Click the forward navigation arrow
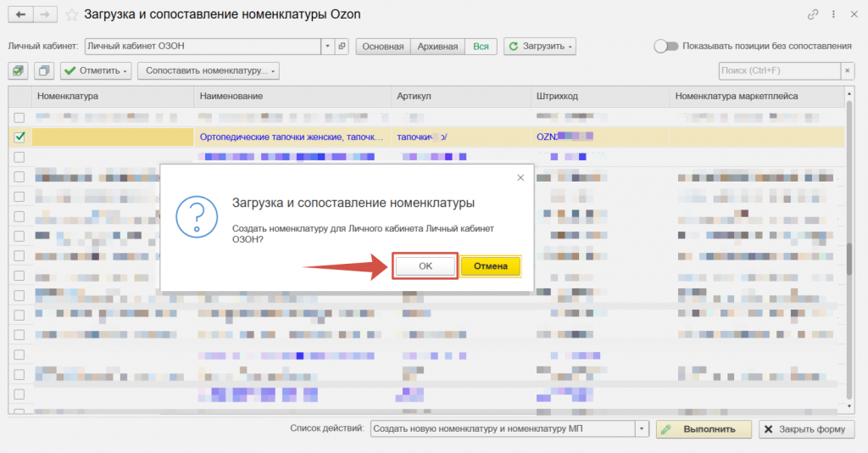The width and height of the screenshot is (868, 453). pyautogui.click(x=44, y=14)
